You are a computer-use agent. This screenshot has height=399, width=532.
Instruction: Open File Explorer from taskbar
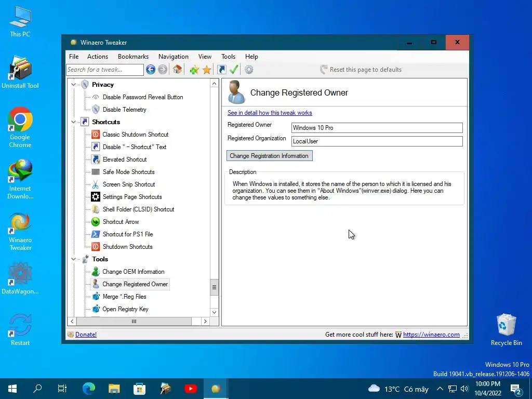click(114, 389)
